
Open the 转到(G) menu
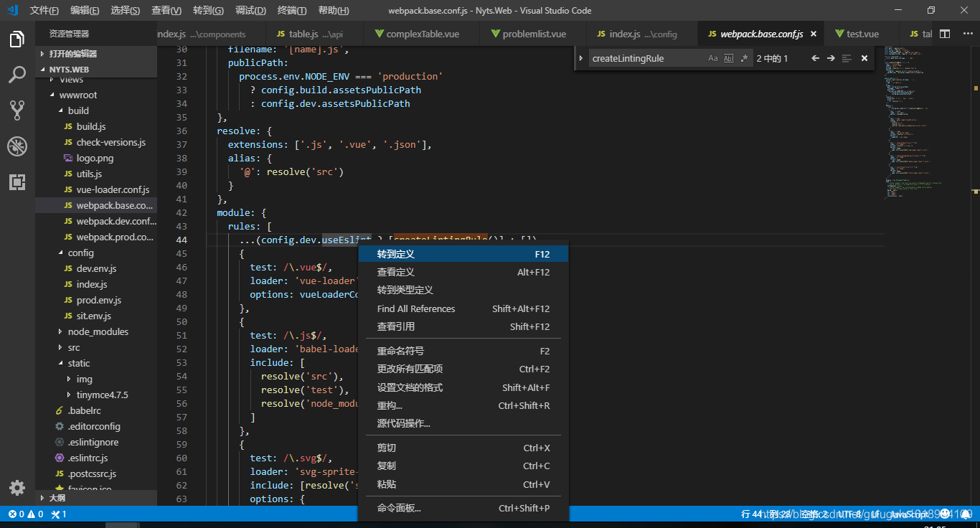pos(209,11)
